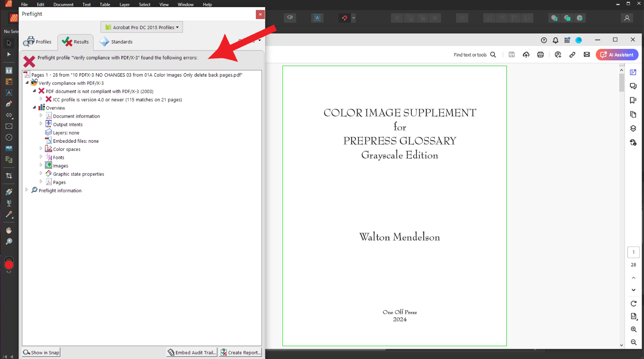Image resolution: width=644 pixels, height=359 pixels.
Task: Select the Crop tool
Action: tap(9, 176)
